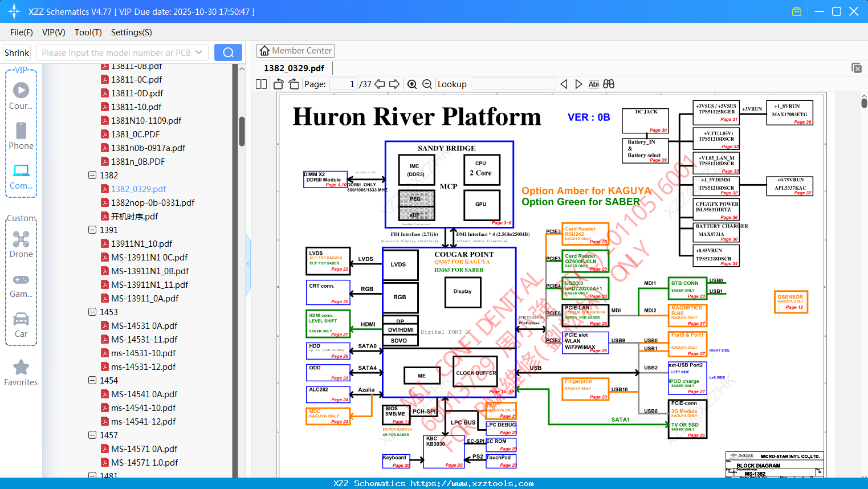Click the search magnifier button
This screenshot has width=868, height=489.
point(228,52)
